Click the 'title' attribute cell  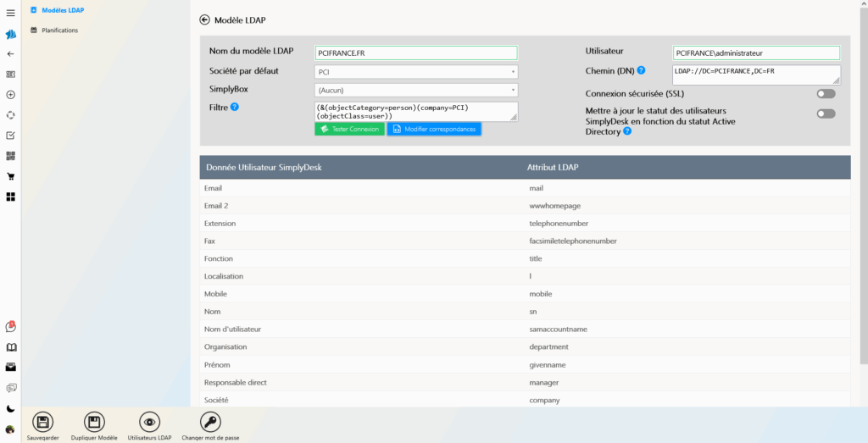pos(536,259)
